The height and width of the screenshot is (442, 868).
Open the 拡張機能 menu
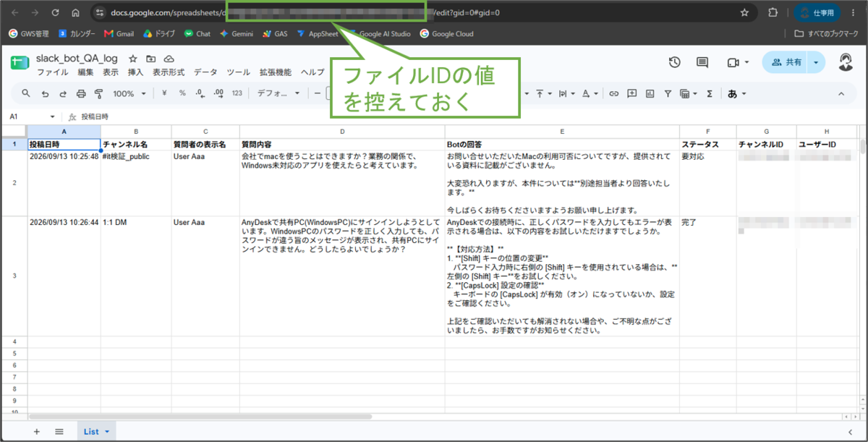(x=275, y=72)
